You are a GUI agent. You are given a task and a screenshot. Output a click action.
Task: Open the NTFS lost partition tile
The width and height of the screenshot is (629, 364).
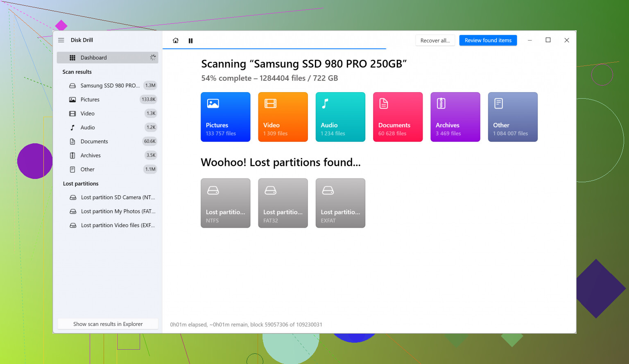pyautogui.click(x=226, y=203)
